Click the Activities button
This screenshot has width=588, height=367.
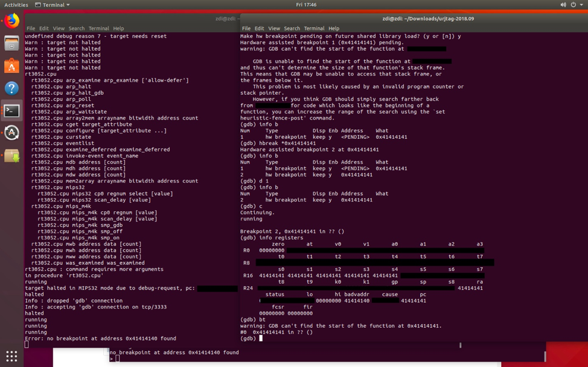point(16,5)
